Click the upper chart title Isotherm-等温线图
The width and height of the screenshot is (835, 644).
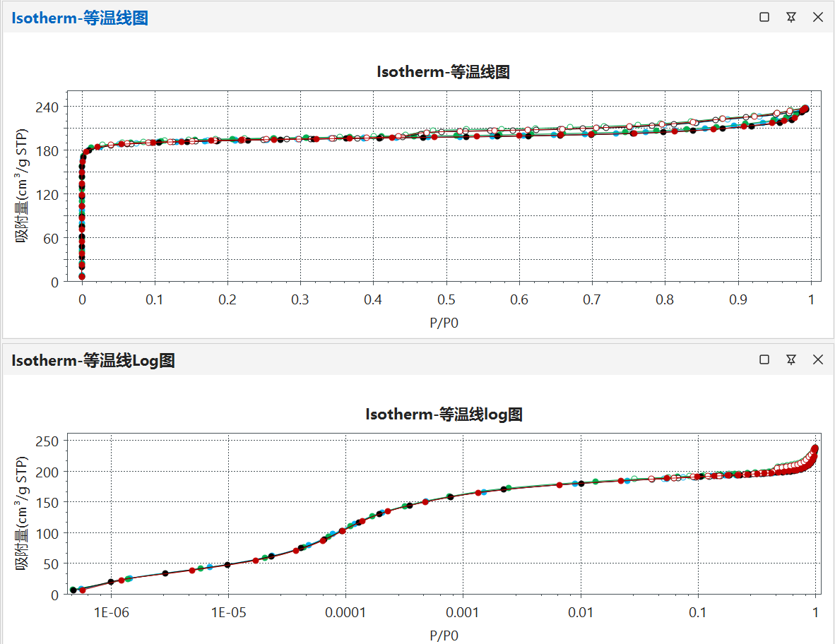coord(443,71)
